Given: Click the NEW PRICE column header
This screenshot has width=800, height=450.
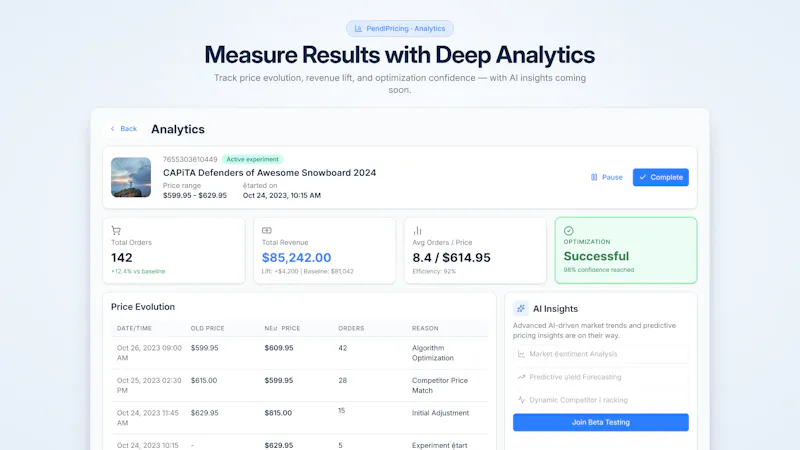Looking at the screenshot, I should click(x=282, y=329).
